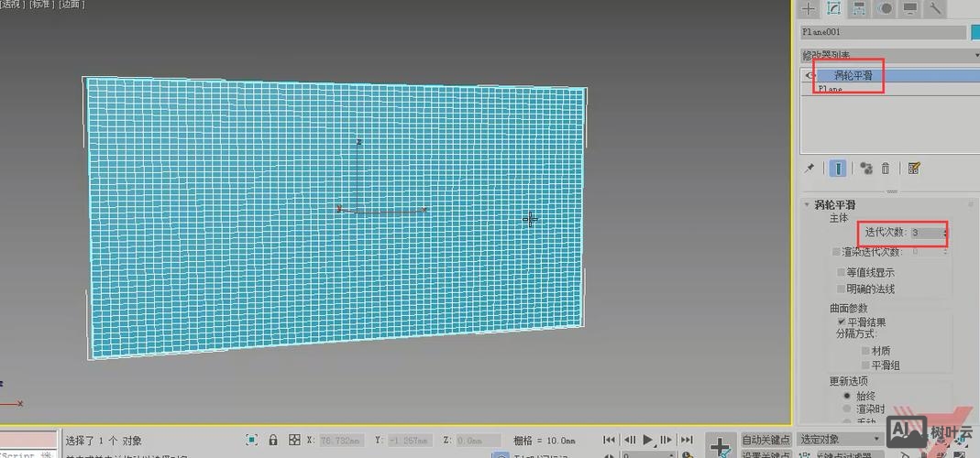Open the Utilities wrench tab
Image resolution: width=980 pixels, height=458 pixels.
pyautogui.click(x=936, y=8)
